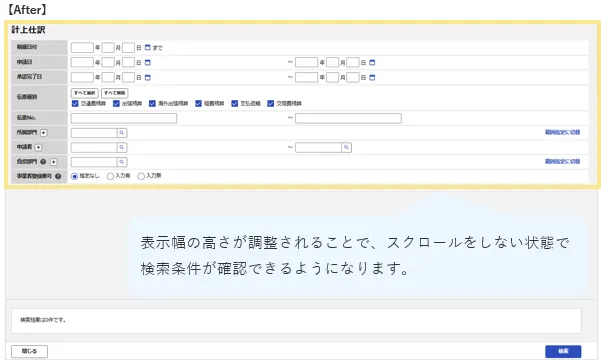Click 検索結果は0件です message
Viewport: 601px width, 361px height.
(43, 320)
